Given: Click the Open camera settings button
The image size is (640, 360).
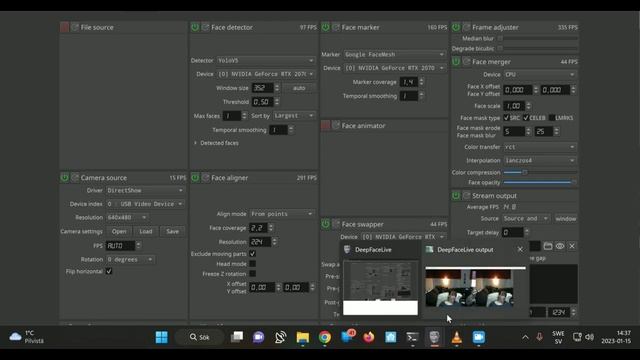Looking at the screenshot, I should pos(119,231).
